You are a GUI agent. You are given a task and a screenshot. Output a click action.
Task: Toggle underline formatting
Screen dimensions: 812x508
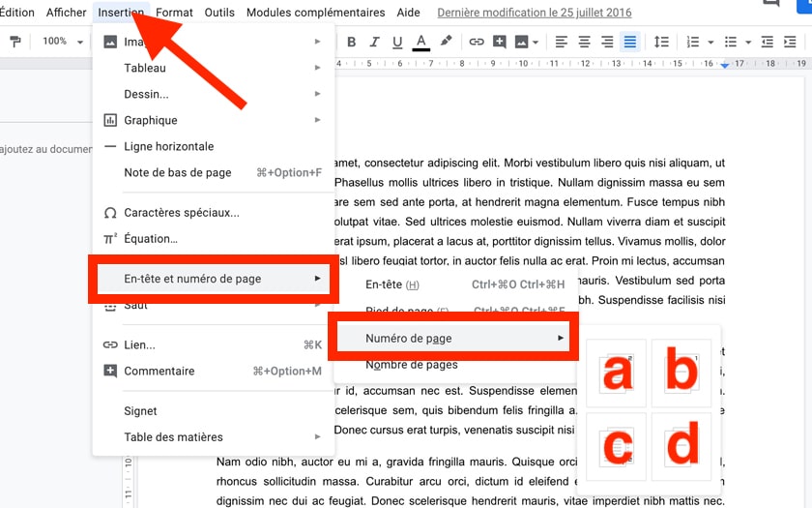coord(397,42)
